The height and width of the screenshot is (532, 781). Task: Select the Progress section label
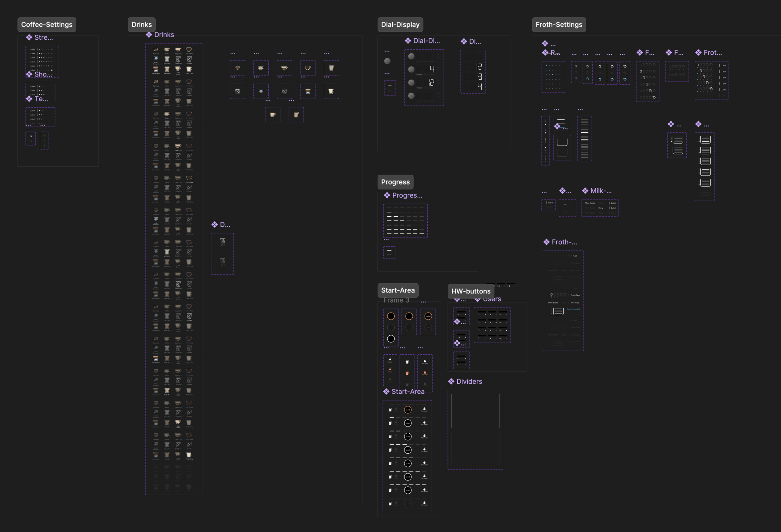pos(395,182)
